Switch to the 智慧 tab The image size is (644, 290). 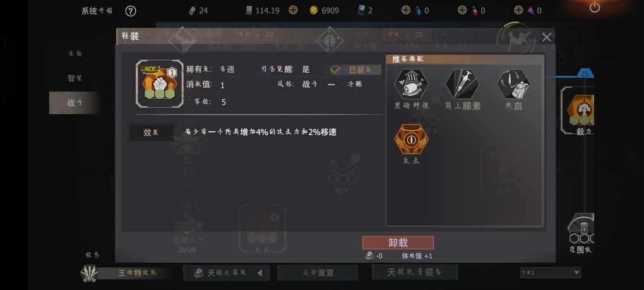pyautogui.click(x=75, y=78)
